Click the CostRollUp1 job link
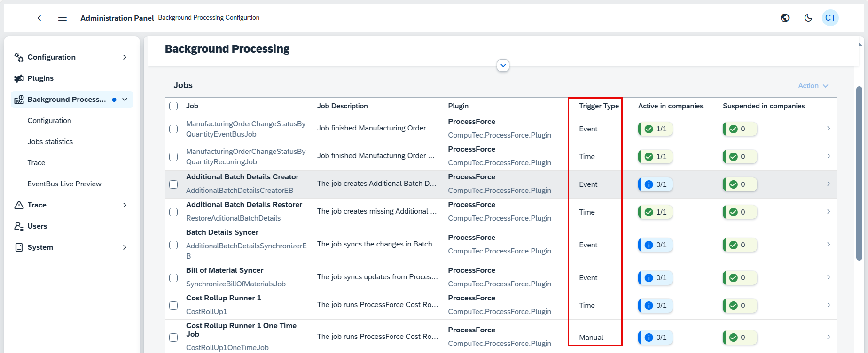Image resolution: width=868 pixels, height=353 pixels. tap(206, 312)
